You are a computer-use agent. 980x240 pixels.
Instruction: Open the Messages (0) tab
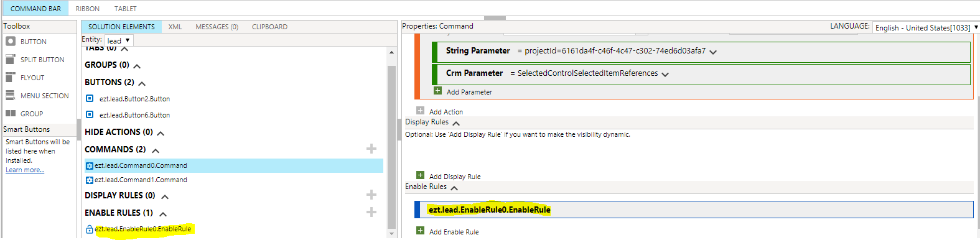[217, 27]
